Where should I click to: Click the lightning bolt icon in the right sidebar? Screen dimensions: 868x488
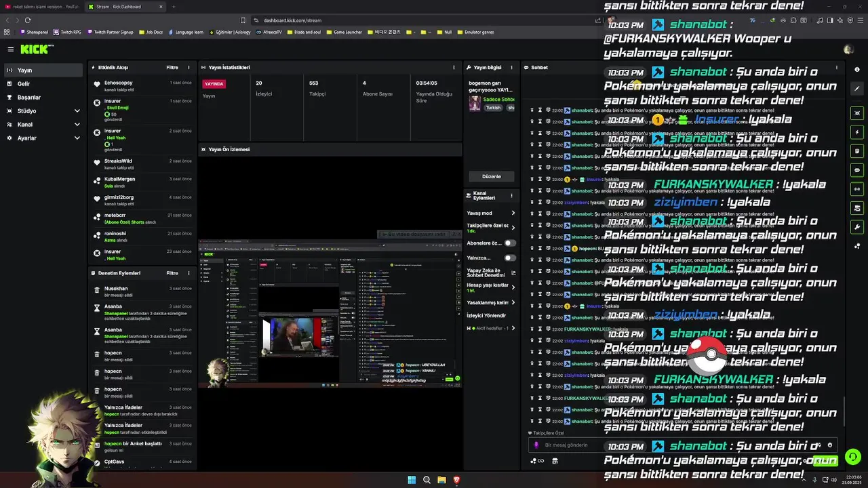pos(857,132)
